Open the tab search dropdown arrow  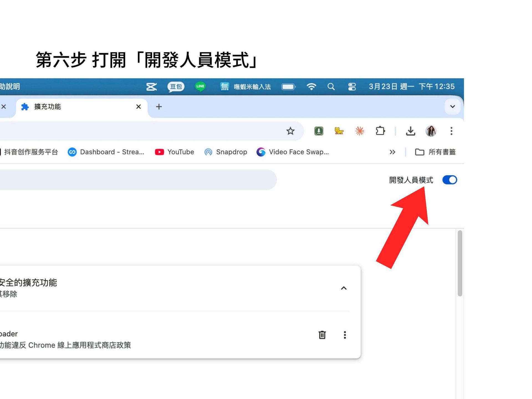[x=452, y=106]
